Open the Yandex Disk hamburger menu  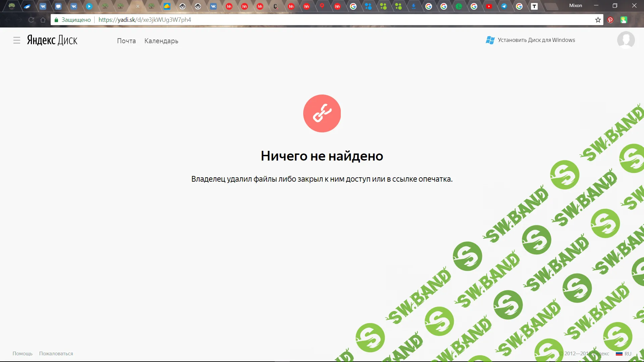click(17, 40)
